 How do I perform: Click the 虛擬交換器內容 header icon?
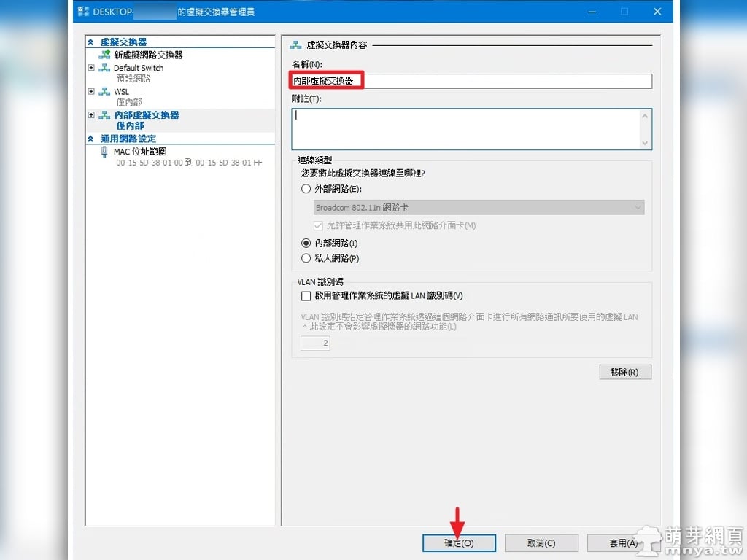295,44
